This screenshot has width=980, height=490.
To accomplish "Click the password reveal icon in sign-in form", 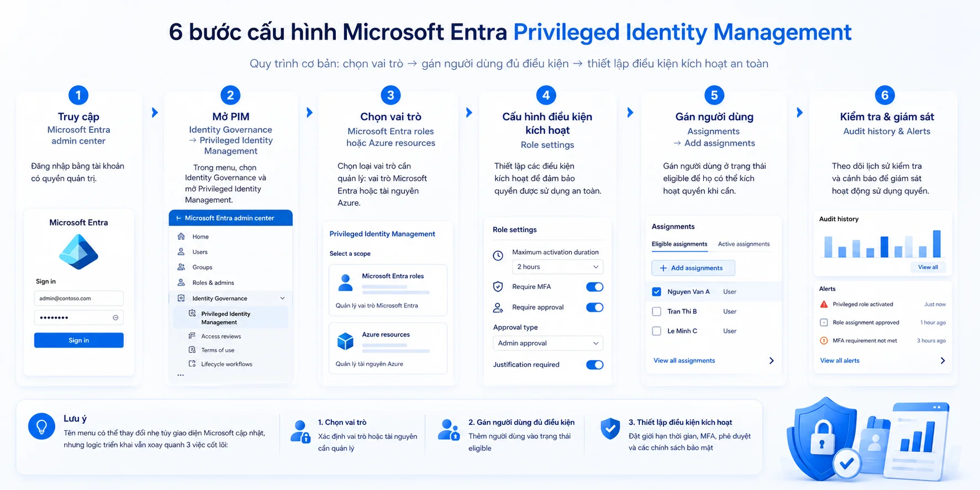I will [x=115, y=318].
